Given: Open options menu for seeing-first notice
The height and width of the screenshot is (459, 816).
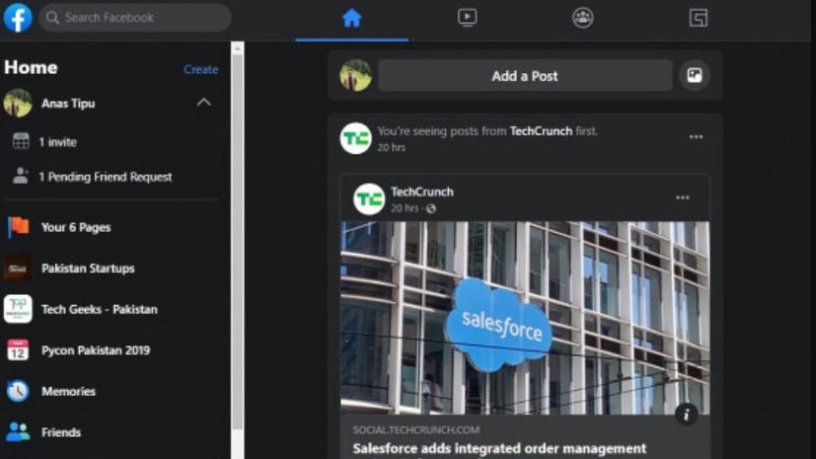Looking at the screenshot, I should coord(696,137).
